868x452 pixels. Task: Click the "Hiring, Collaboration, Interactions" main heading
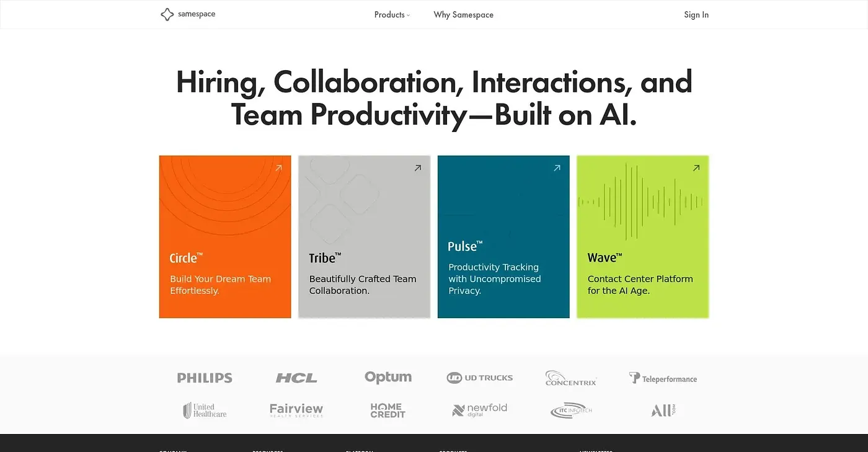pyautogui.click(x=434, y=98)
